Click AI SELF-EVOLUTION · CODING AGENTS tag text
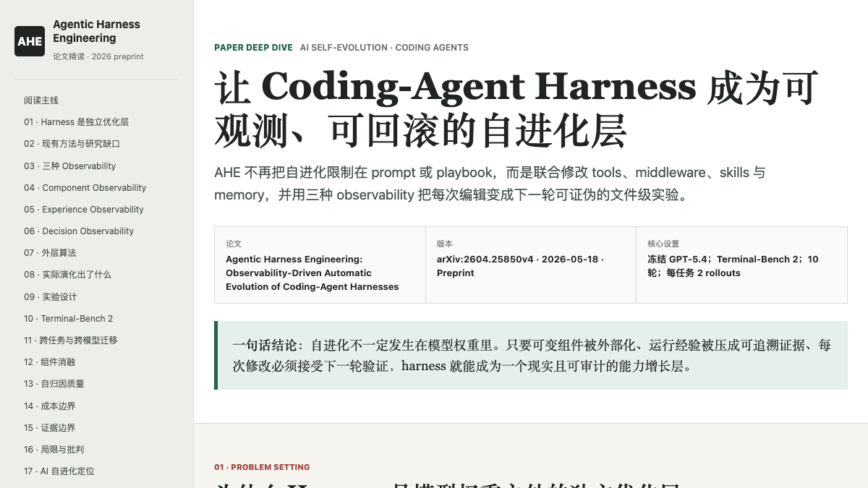This screenshot has width=868, height=488. (x=384, y=48)
